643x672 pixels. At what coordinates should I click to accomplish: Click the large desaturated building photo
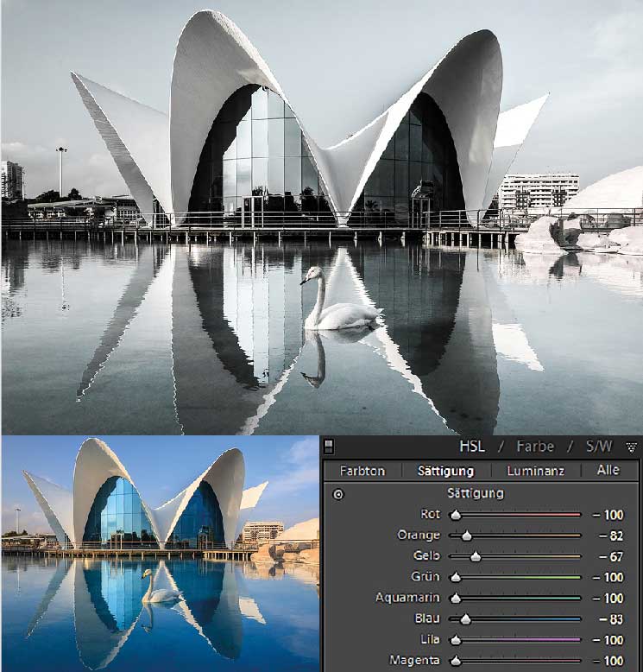[322, 218]
